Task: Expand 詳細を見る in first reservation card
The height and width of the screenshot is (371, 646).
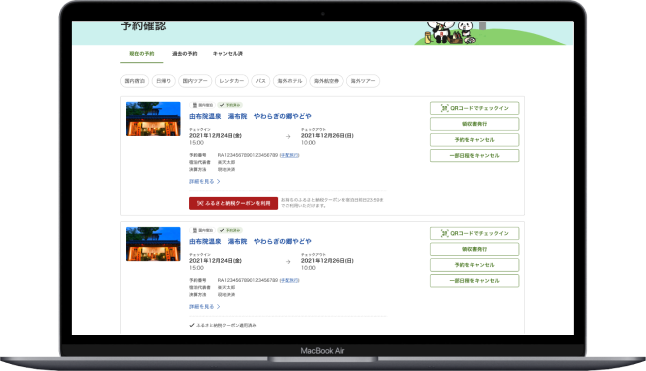Action: [x=205, y=182]
